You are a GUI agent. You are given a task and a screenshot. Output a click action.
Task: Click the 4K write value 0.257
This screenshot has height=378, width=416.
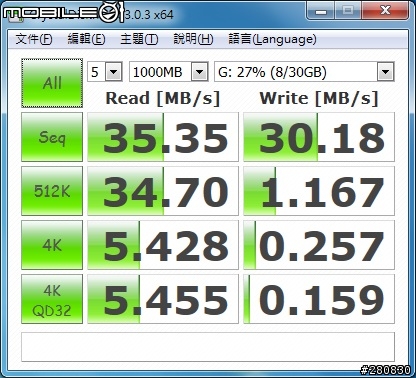click(x=319, y=245)
